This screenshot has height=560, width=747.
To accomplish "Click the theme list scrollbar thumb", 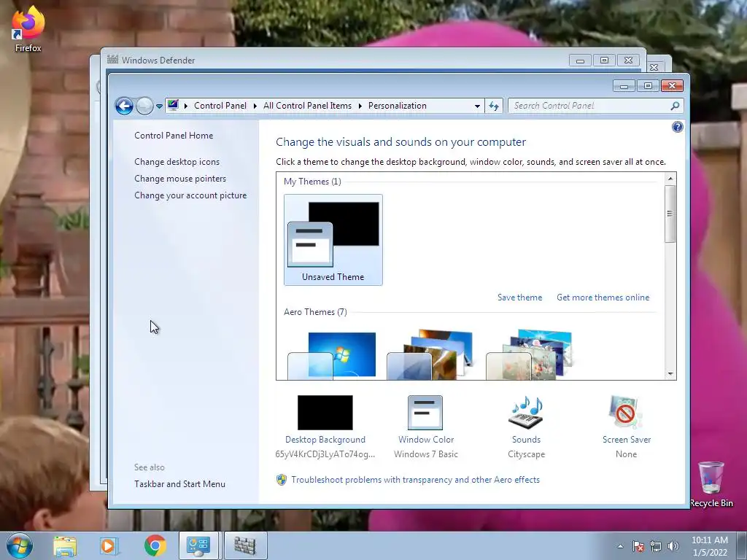I will 670,214.
